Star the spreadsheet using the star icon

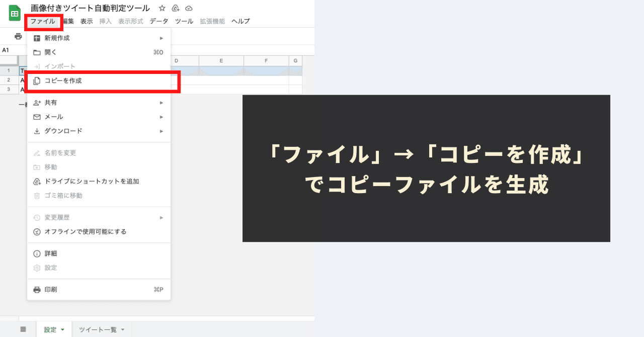point(161,8)
